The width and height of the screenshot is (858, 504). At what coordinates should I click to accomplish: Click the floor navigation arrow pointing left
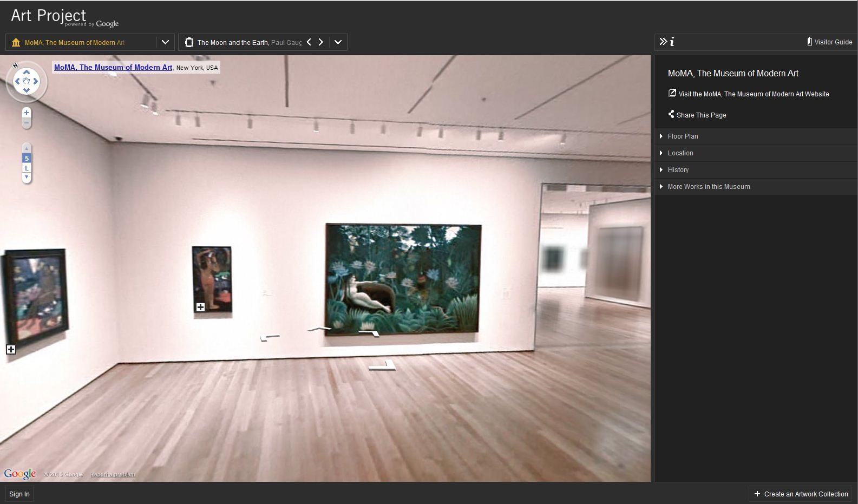(x=269, y=338)
